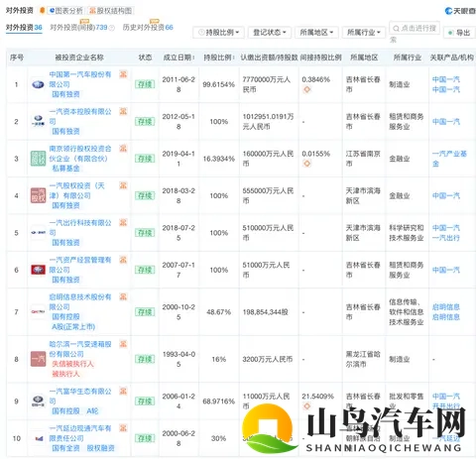Click 失信被执行人 tag in row 8
The width and height of the screenshot is (476, 459).
pos(72,364)
